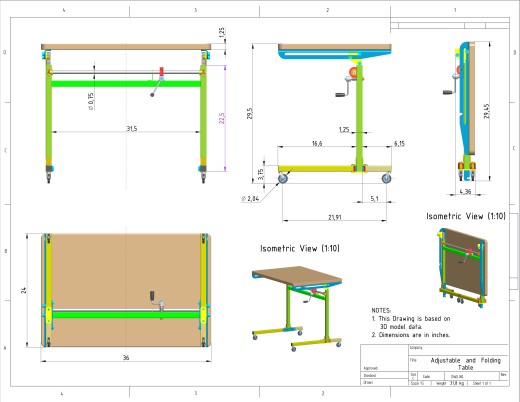Screen dimensions: 520x402
Task: Click the 'Adjustable and Folding Table' title
Action: click(466, 364)
